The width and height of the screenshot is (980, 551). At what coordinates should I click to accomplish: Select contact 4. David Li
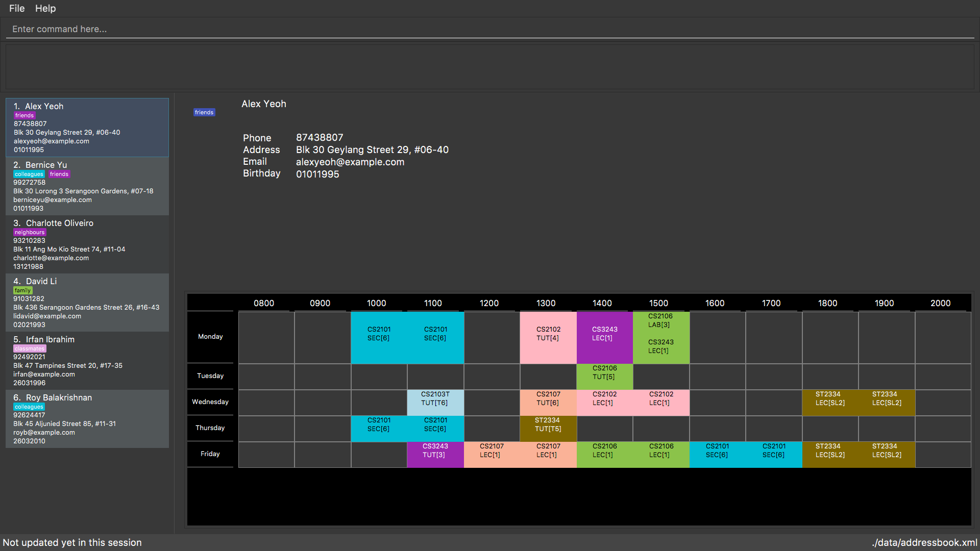(87, 303)
